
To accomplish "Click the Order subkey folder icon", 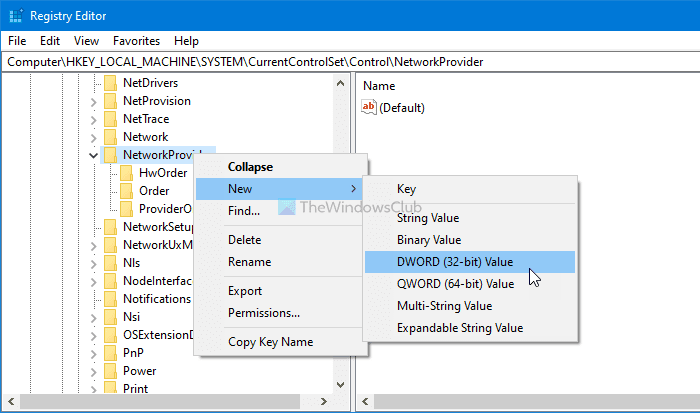I will coord(126,191).
